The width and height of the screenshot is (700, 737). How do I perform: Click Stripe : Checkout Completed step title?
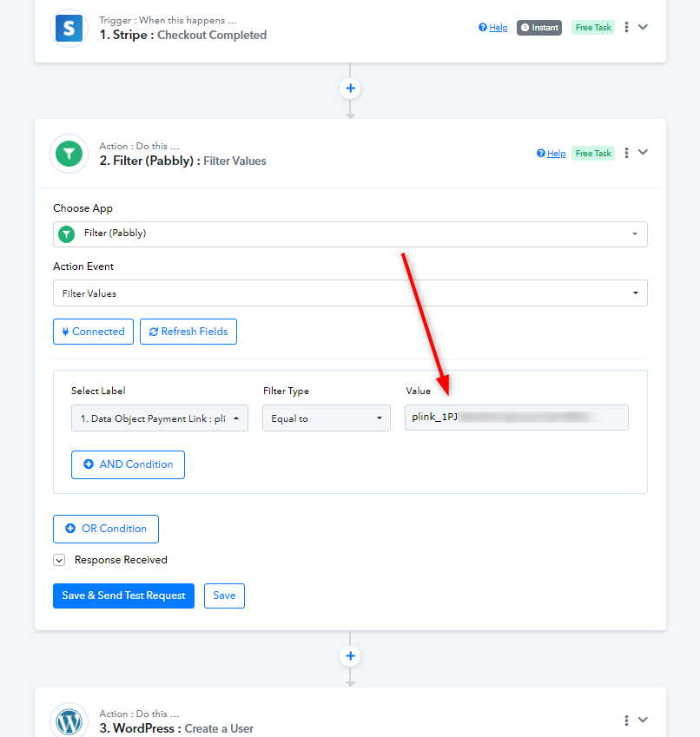183,36
